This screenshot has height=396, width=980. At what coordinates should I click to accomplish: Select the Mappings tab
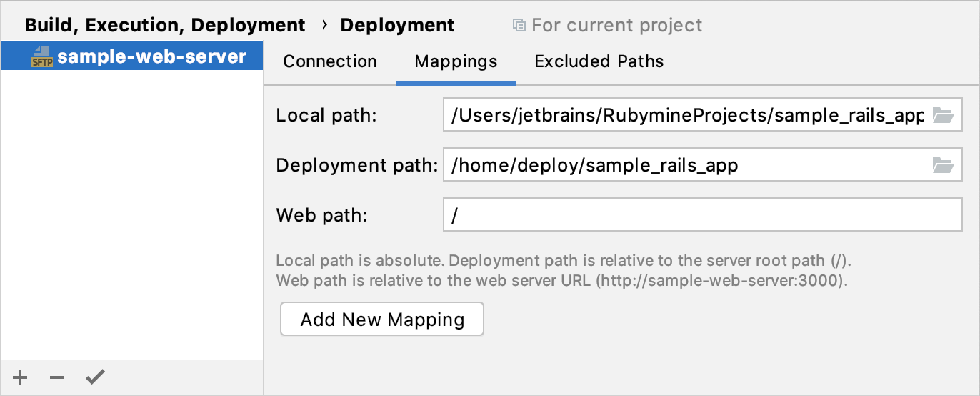[x=456, y=61]
